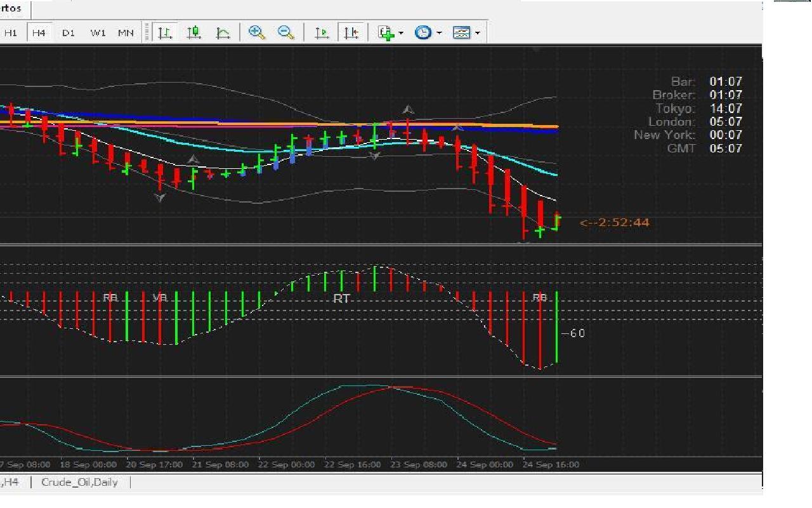Image resolution: width=812 pixels, height=508 pixels.
Task: Change timeframe to MN monthly
Action: point(126,33)
